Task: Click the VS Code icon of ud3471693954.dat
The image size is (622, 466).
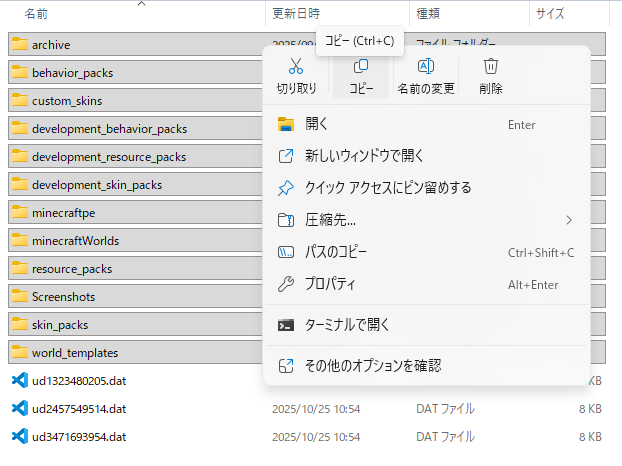Action: (x=18, y=437)
